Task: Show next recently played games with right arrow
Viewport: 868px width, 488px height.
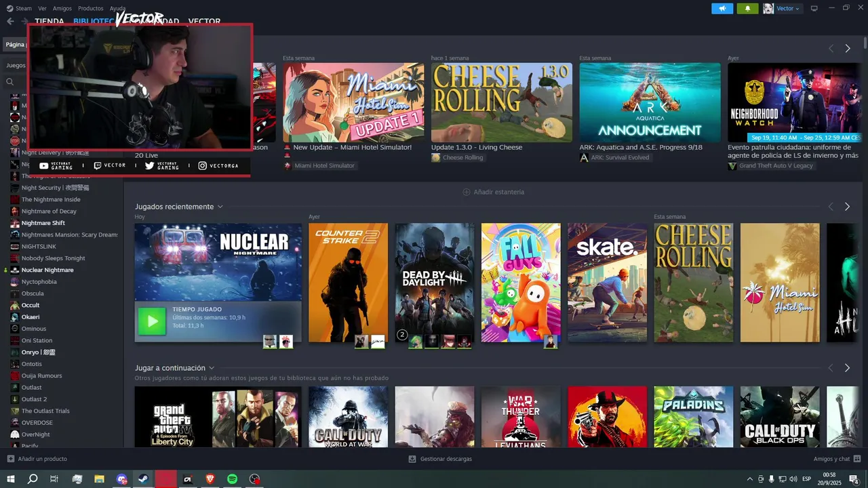Action: 847,207
